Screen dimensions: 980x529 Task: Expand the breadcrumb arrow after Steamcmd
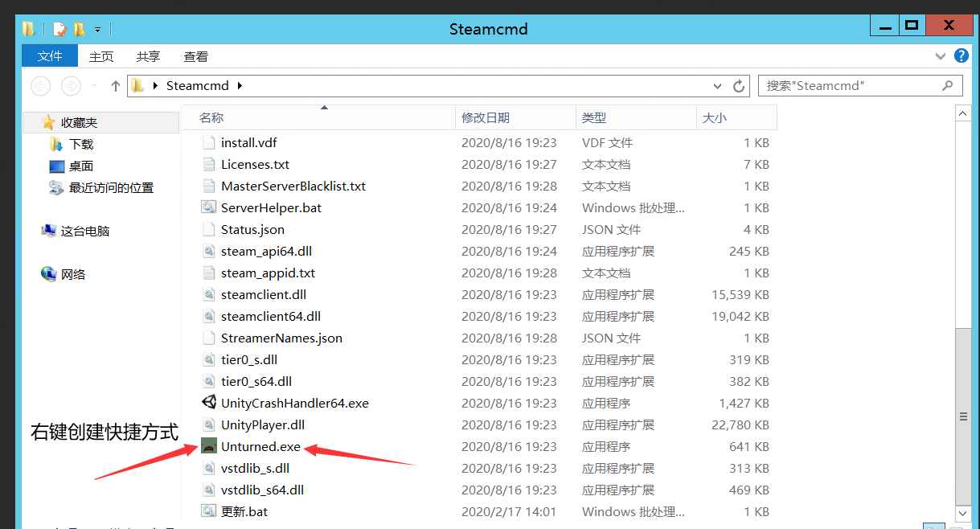coord(240,86)
